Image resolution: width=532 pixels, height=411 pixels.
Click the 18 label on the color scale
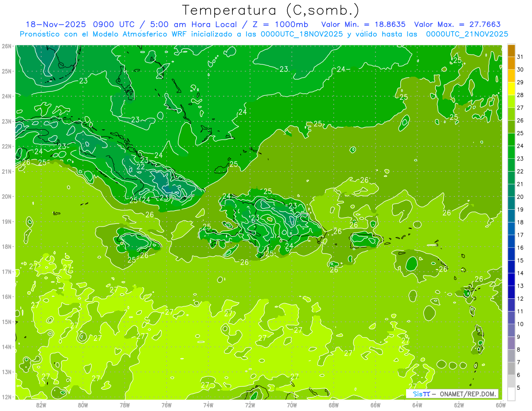pyautogui.click(x=520, y=222)
